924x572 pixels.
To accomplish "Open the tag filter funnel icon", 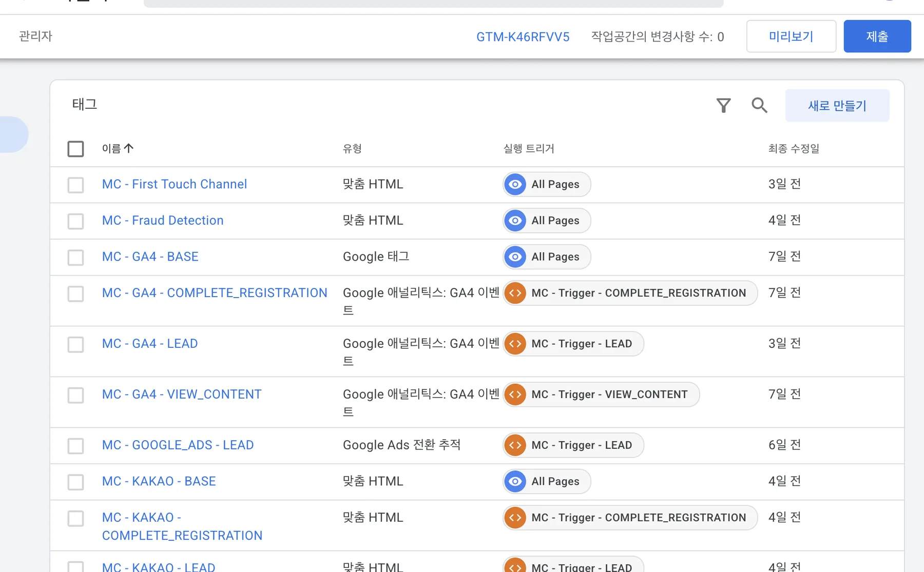I will click(x=723, y=105).
